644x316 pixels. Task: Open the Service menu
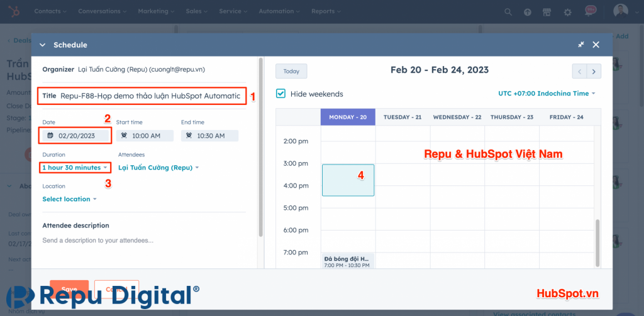[x=233, y=11]
